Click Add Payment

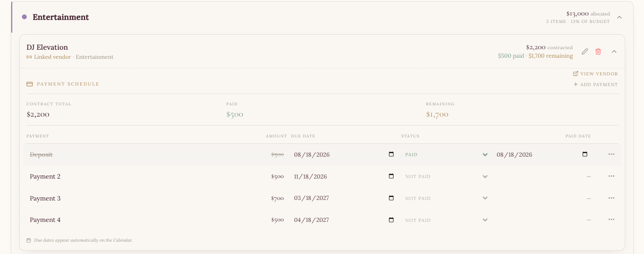595,84
